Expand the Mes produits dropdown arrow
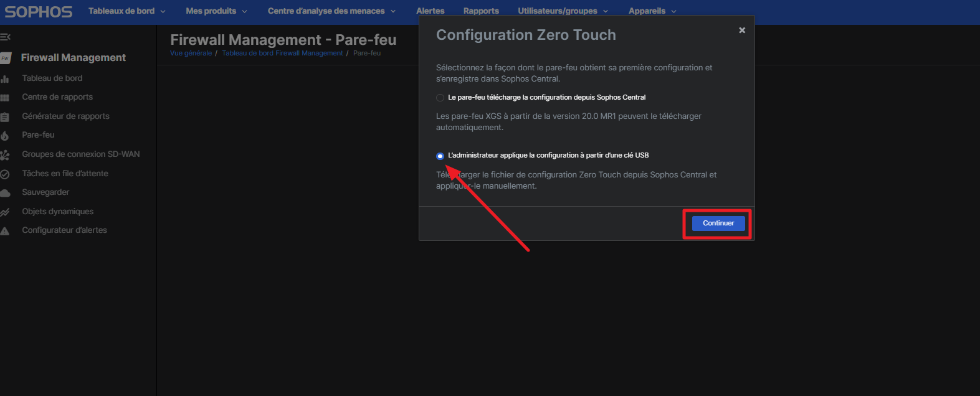The image size is (980, 396). (245, 11)
